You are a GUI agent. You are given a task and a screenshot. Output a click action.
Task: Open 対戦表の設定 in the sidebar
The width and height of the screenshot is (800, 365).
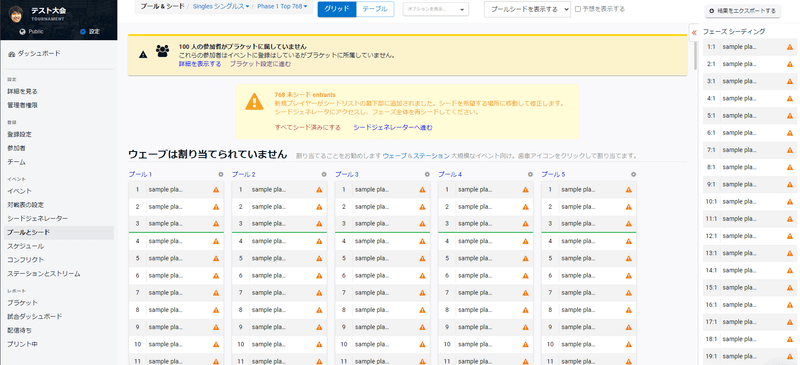coord(26,205)
